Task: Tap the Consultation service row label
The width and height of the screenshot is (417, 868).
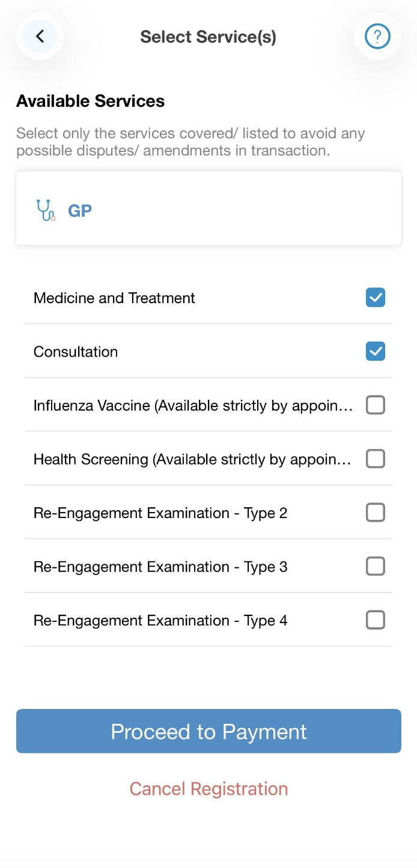Action: point(76,352)
